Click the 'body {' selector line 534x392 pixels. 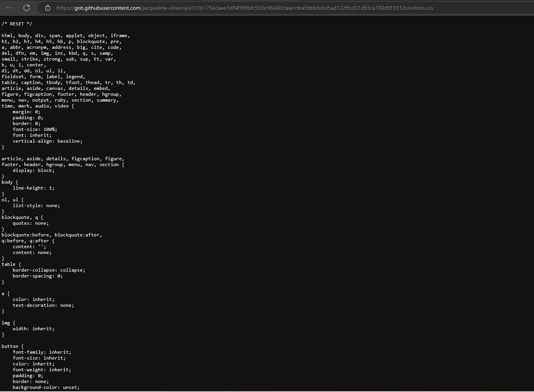click(10, 182)
